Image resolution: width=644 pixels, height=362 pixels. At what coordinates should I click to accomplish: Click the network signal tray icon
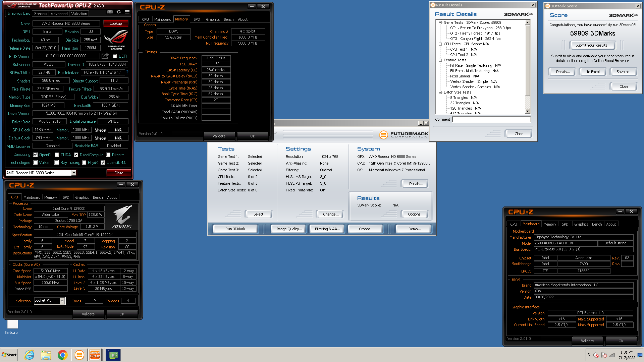tap(612, 355)
